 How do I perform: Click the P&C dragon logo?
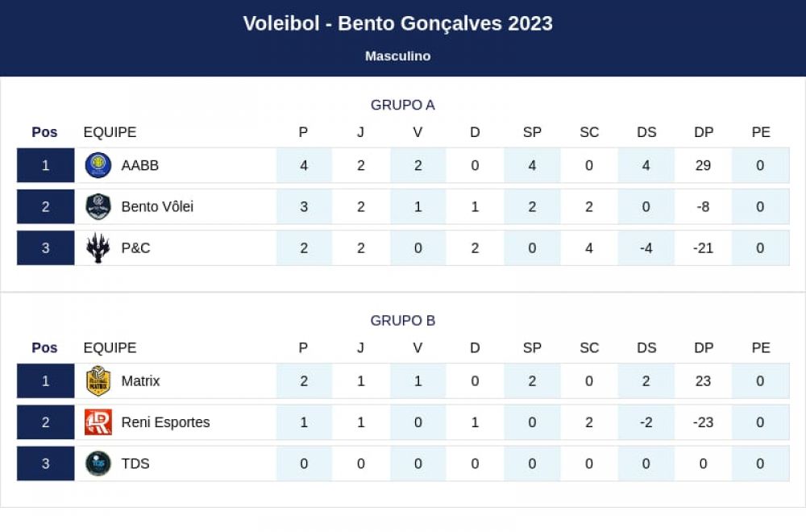(98, 247)
